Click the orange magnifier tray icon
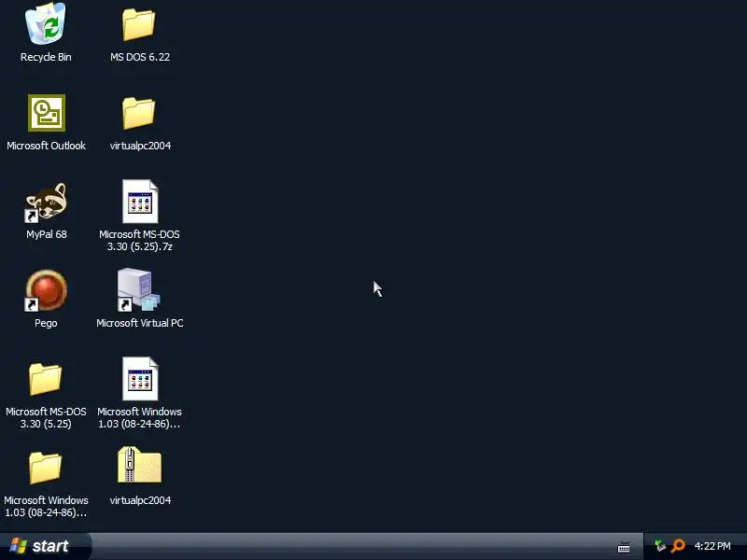 click(x=678, y=546)
